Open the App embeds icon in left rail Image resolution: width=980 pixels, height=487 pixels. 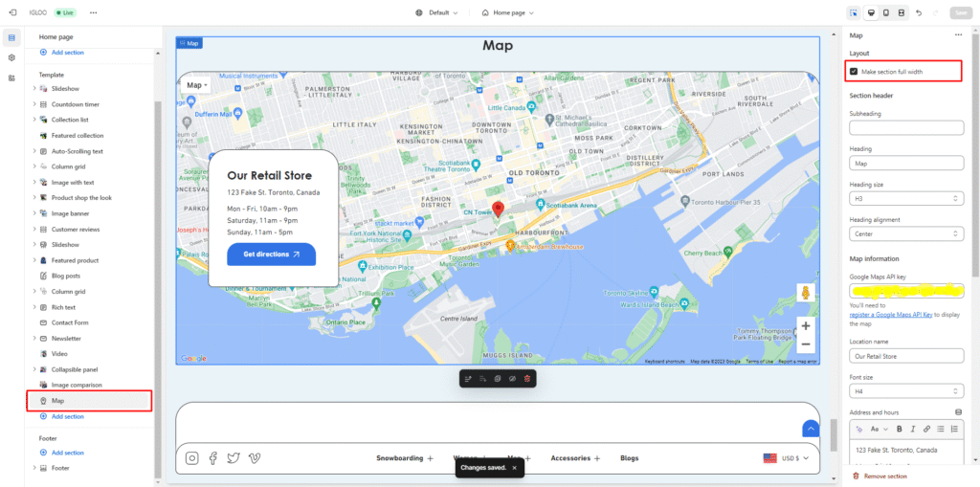(x=11, y=77)
